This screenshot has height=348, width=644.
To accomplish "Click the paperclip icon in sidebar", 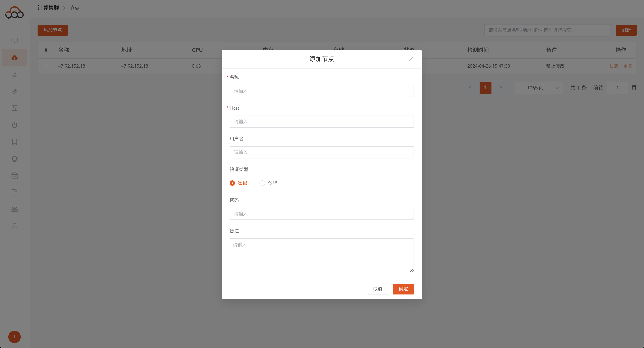I will pos(15,91).
